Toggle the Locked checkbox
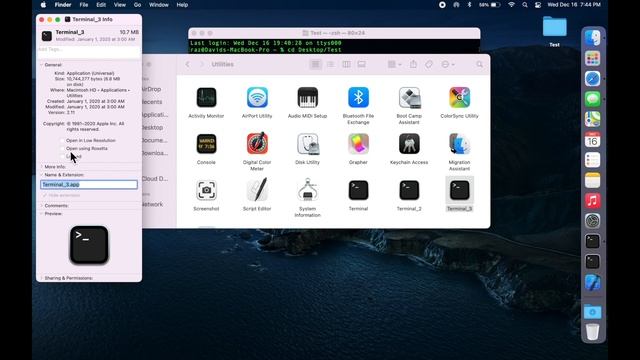Viewport: 640px width, 360px height. point(62,156)
